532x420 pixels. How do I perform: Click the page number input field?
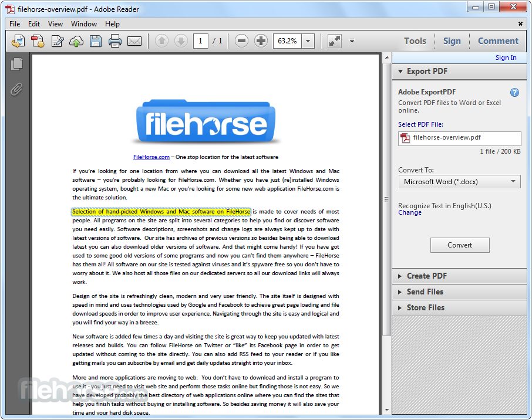pyautogui.click(x=201, y=41)
